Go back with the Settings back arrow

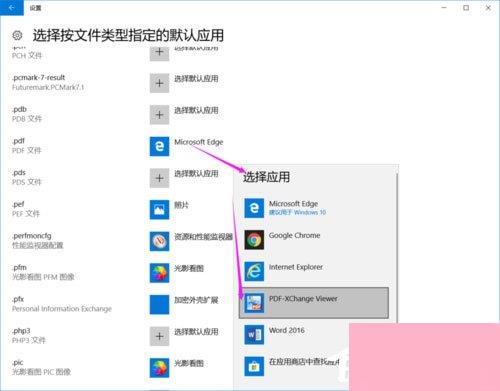click(x=12, y=8)
